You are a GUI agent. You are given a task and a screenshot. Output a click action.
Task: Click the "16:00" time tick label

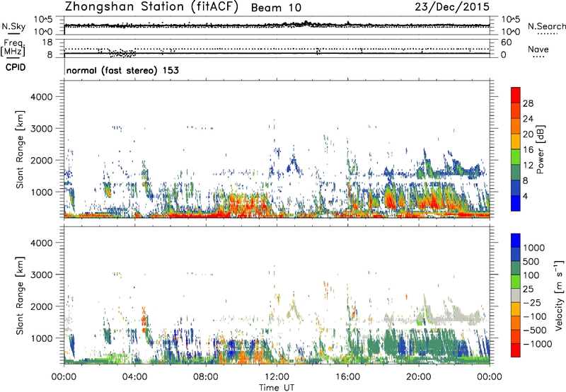tap(347, 377)
